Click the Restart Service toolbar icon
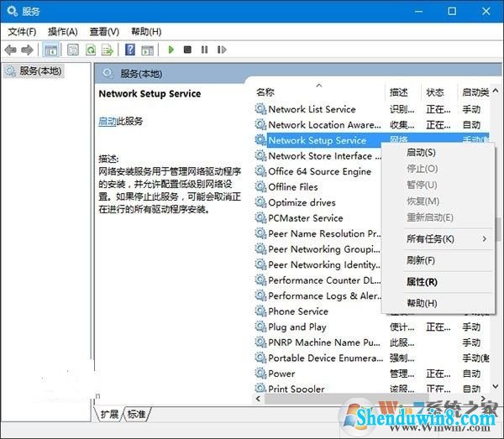This screenshot has width=504, height=439. point(222,50)
